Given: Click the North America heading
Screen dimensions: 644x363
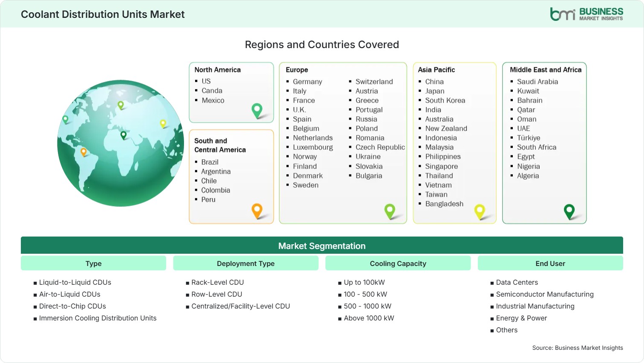Looking at the screenshot, I should pos(218,70).
